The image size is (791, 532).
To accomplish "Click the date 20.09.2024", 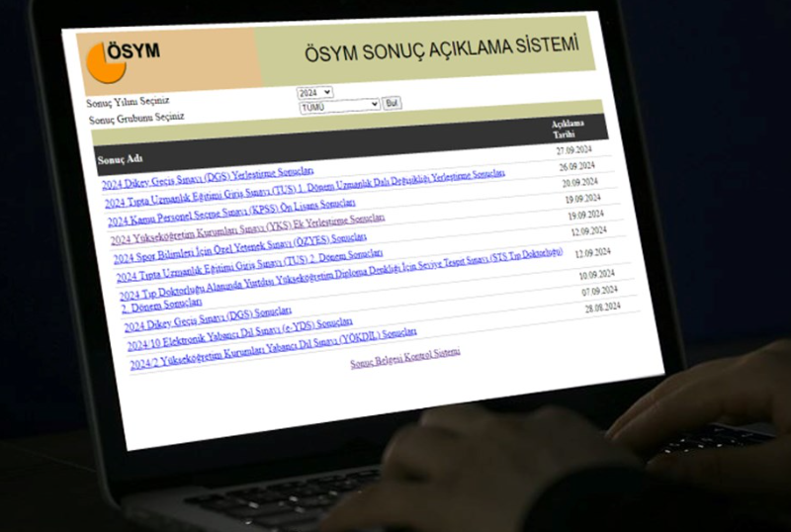I will click(580, 182).
